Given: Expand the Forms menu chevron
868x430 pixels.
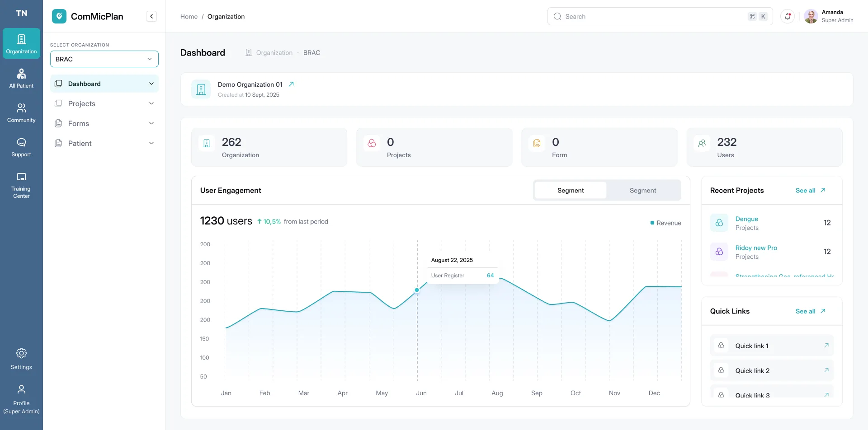Looking at the screenshot, I should click(x=151, y=123).
